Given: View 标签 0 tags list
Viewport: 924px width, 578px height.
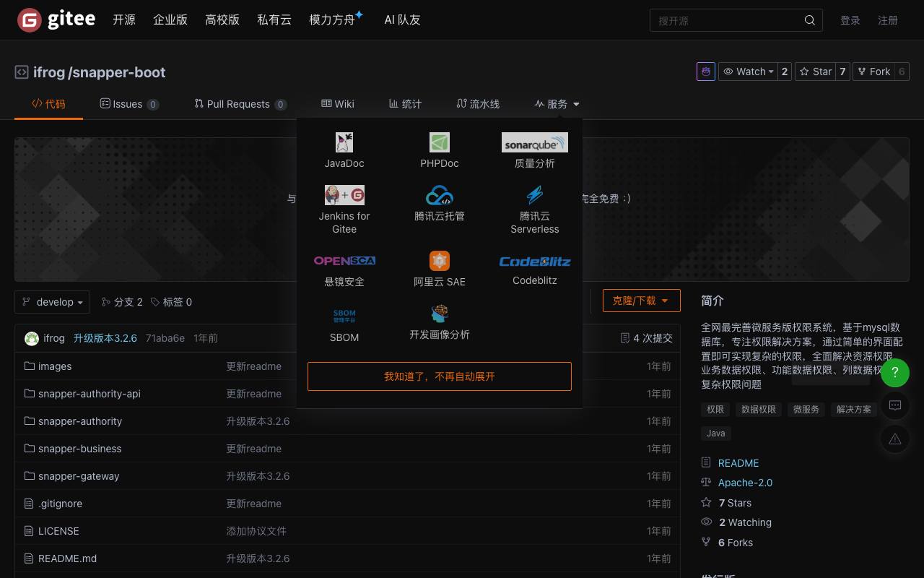Looking at the screenshot, I should point(171,302).
